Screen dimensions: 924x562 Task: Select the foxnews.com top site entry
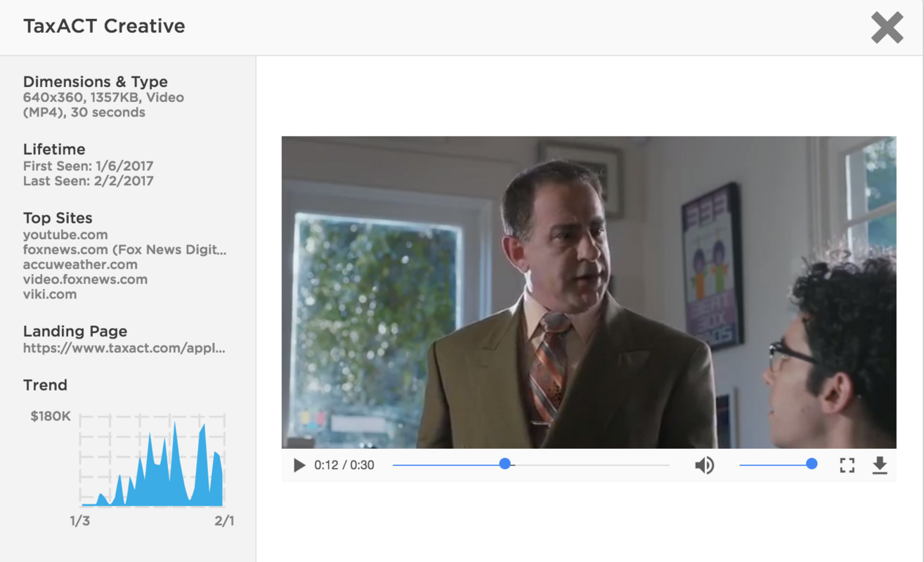[125, 249]
